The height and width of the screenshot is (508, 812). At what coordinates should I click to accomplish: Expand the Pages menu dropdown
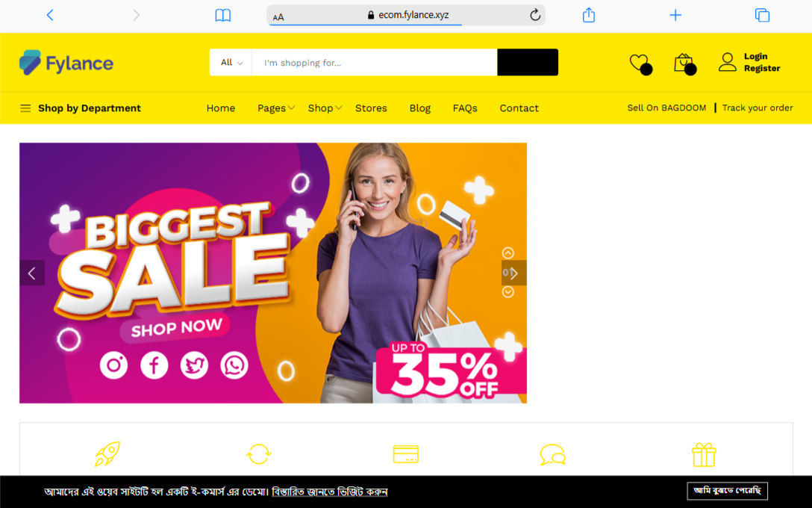(x=276, y=108)
